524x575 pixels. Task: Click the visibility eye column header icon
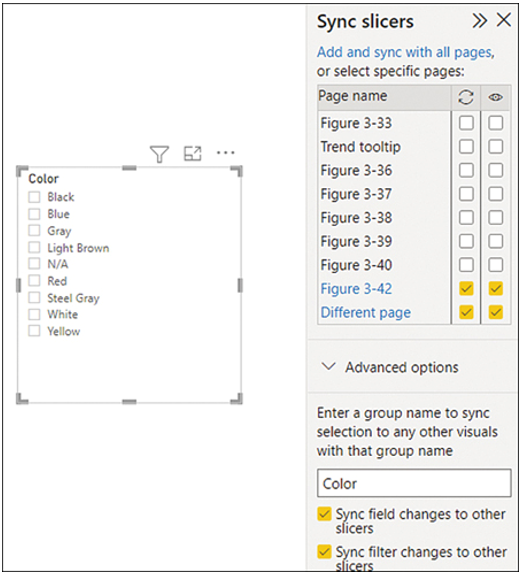(x=495, y=98)
